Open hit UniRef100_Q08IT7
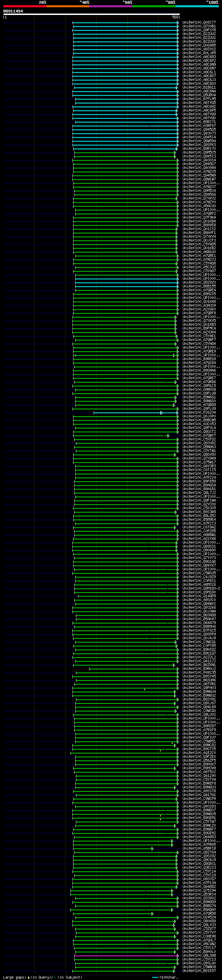Viewport: 222px width, 980px height. click(x=199, y=23)
